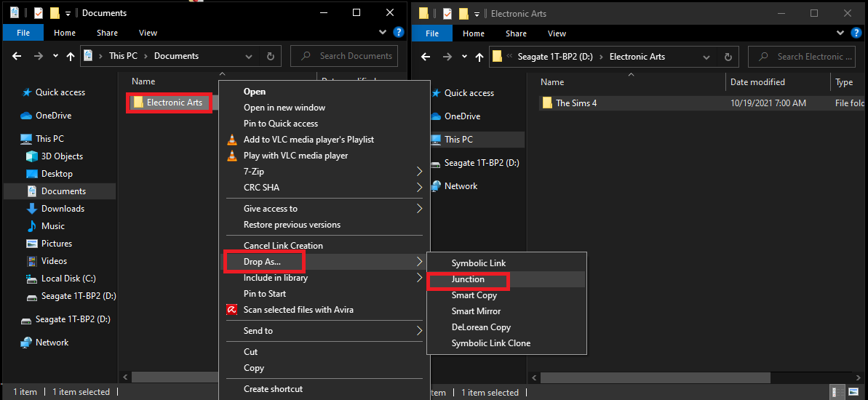Refresh the Documents folder view
The width and height of the screenshot is (868, 400).
click(x=270, y=56)
